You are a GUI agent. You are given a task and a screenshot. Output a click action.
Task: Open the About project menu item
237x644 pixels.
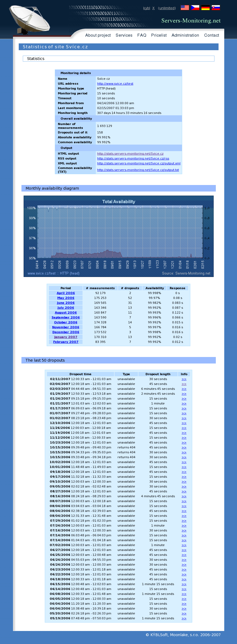click(98, 35)
